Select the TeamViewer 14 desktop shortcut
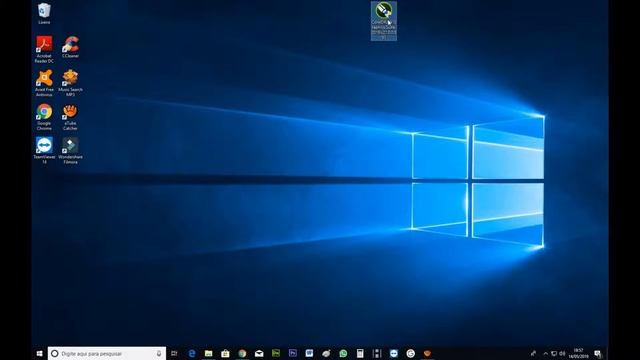Image resolution: width=640 pixels, height=360 pixels. (44, 151)
